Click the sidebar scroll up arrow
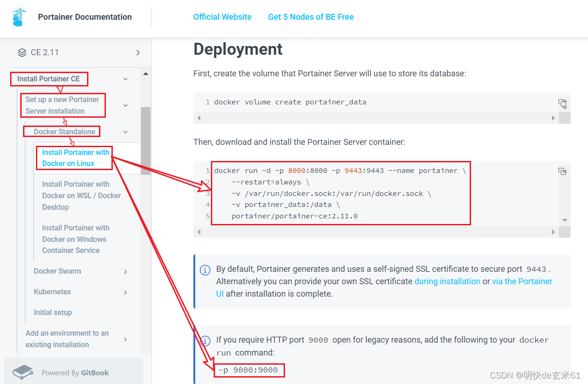 (x=146, y=74)
